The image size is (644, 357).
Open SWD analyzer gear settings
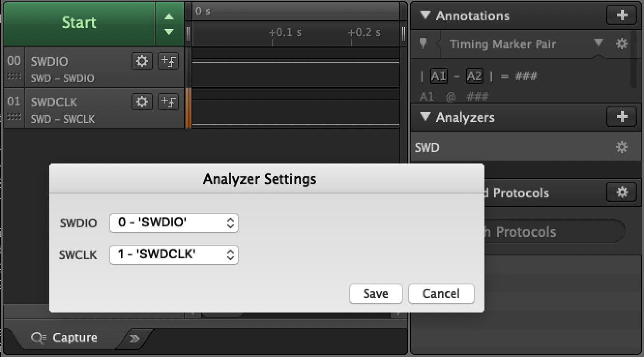pos(622,148)
